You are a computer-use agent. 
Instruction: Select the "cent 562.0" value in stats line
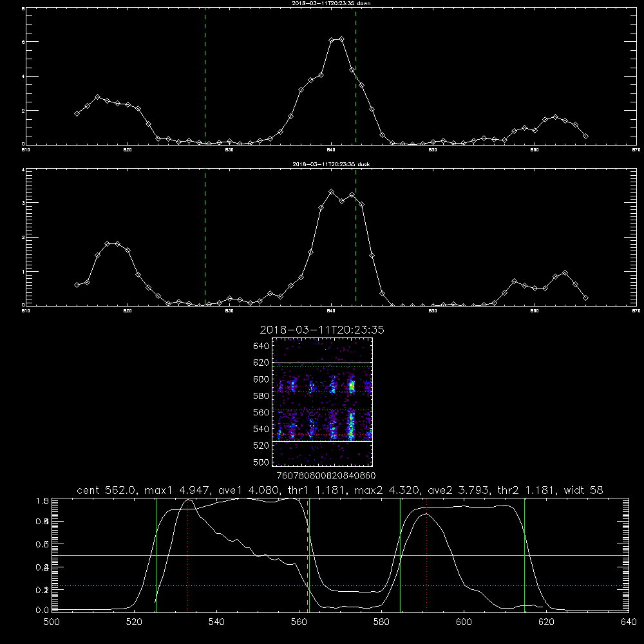pyautogui.click(x=106, y=490)
